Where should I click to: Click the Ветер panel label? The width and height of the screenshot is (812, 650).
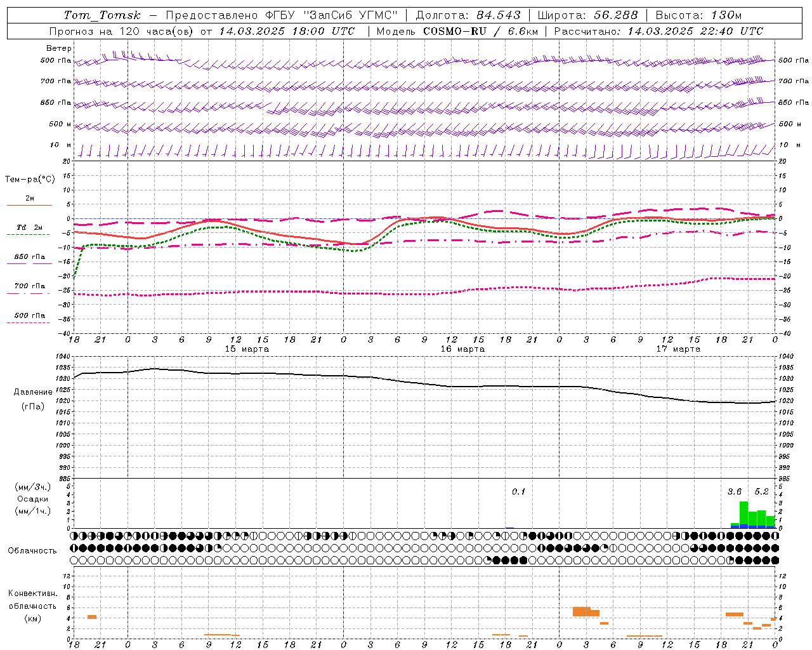tap(59, 48)
